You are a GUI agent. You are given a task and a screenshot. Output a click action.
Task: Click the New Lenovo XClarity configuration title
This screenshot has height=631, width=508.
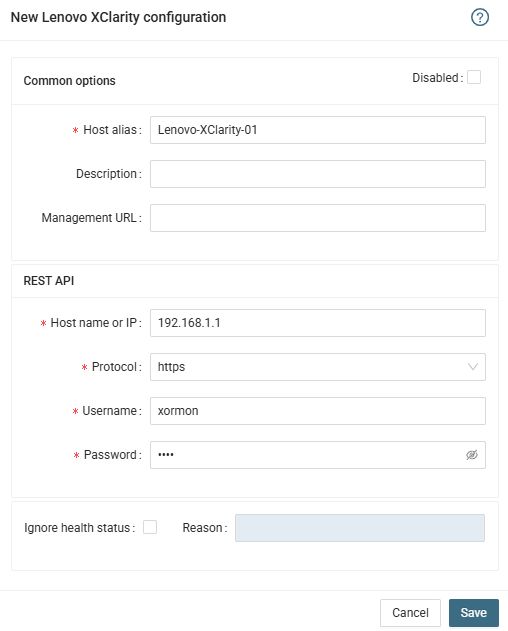point(118,17)
